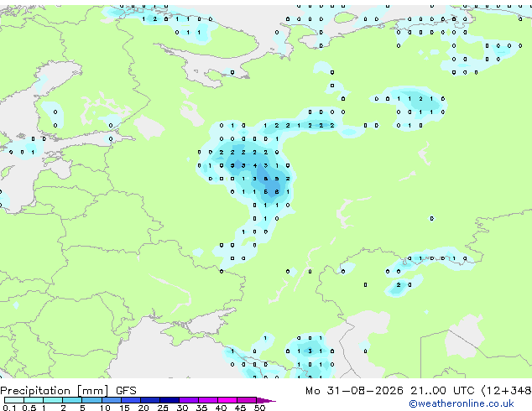Click the 45–50 mm legend color swatch
Viewport: 532px width, 411px height.
tap(247, 400)
